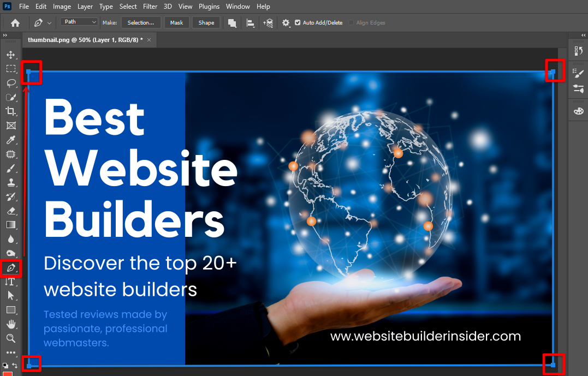Open the Help menu

click(263, 7)
